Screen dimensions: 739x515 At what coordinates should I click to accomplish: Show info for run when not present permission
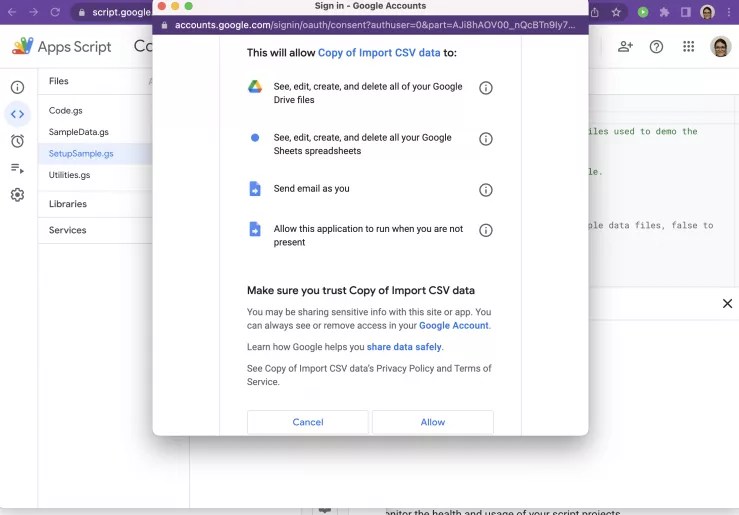coord(485,230)
